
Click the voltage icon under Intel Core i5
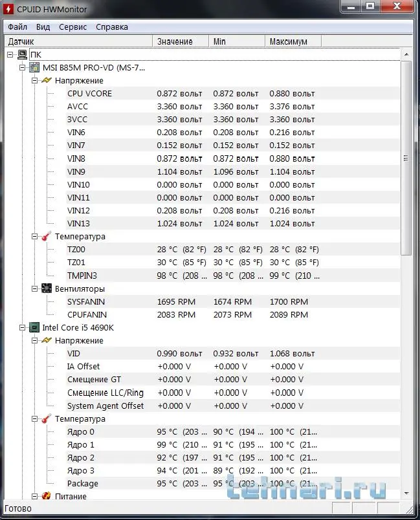[x=47, y=340]
